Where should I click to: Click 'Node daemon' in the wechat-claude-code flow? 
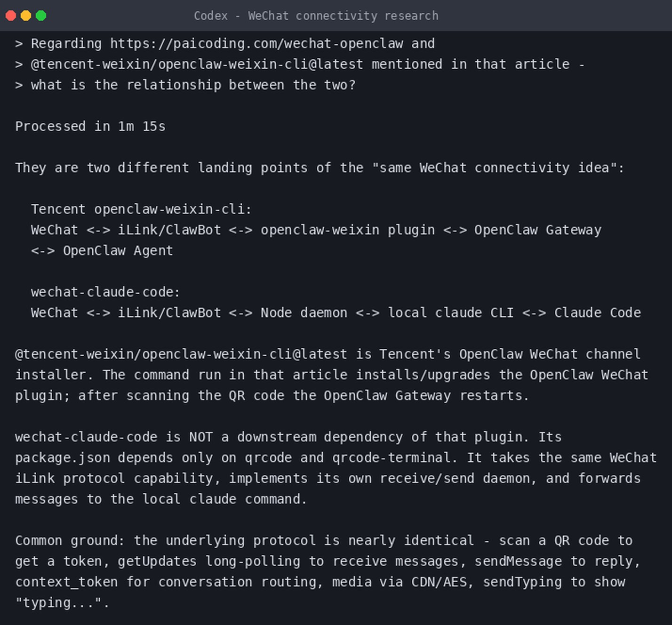(x=304, y=313)
